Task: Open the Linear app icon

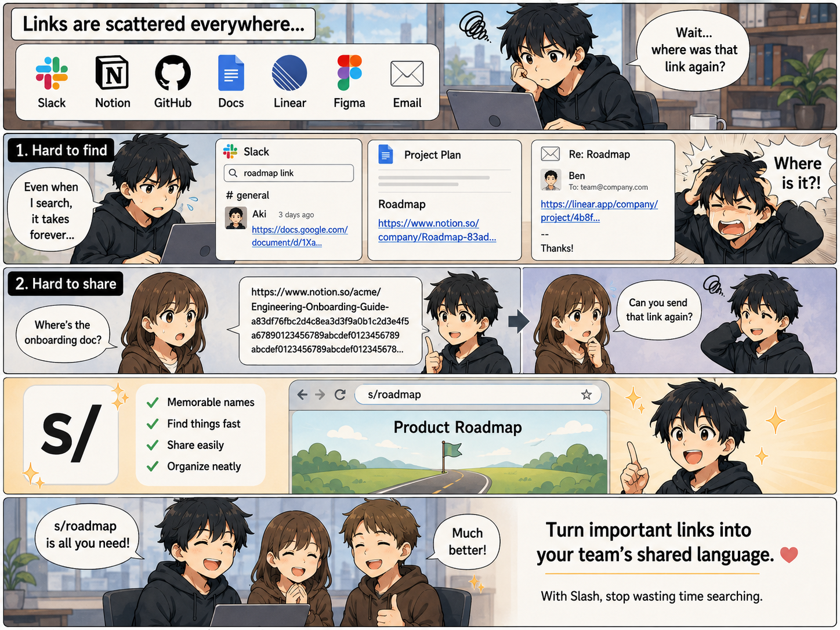Action: (289, 73)
